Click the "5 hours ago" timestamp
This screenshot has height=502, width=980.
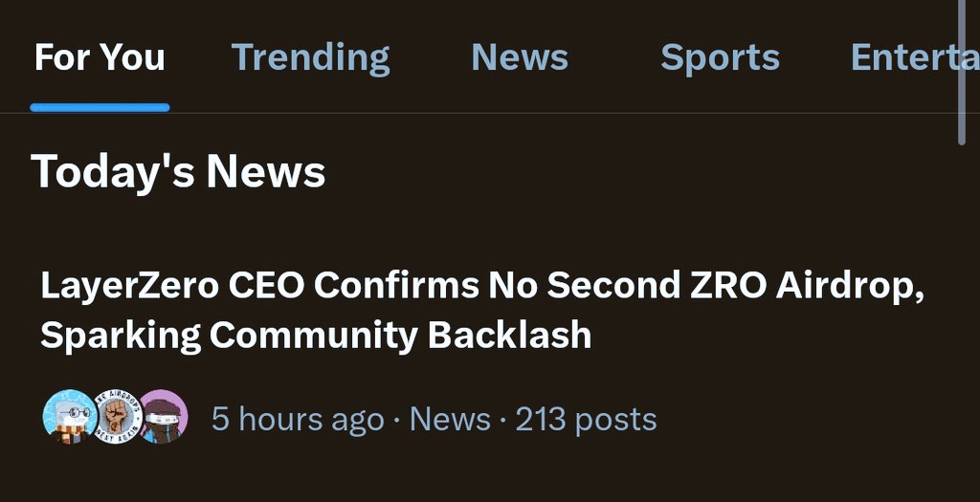click(x=297, y=419)
